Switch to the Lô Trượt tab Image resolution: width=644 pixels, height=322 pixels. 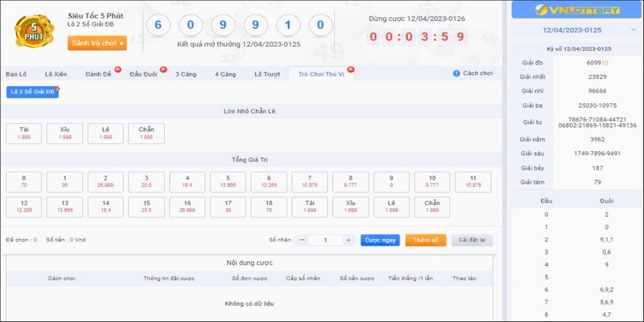(x=266, y=74)
